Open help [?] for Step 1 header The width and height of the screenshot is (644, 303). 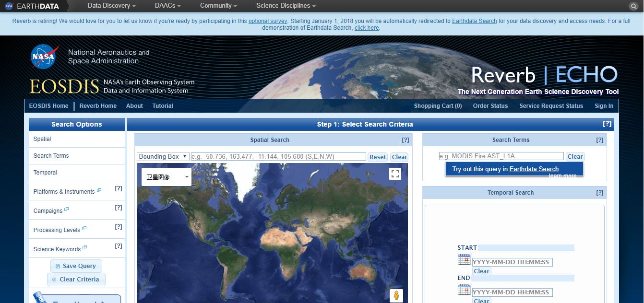[607, 124]
